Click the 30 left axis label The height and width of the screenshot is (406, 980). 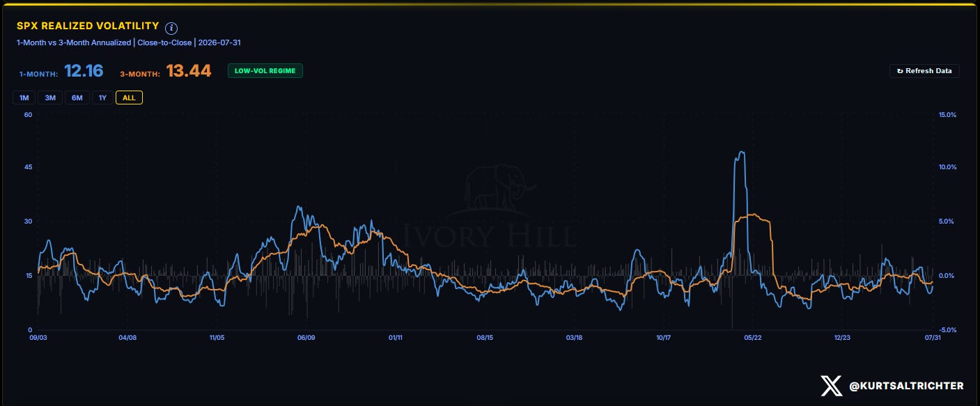pyautogui.click(x=29, y=221)
